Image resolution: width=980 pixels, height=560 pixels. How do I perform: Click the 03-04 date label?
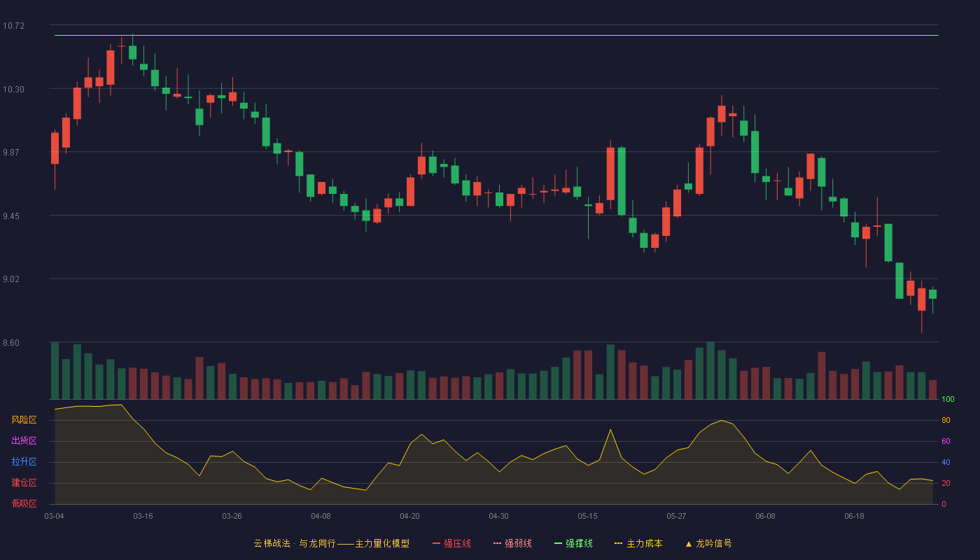coord(54,516)
